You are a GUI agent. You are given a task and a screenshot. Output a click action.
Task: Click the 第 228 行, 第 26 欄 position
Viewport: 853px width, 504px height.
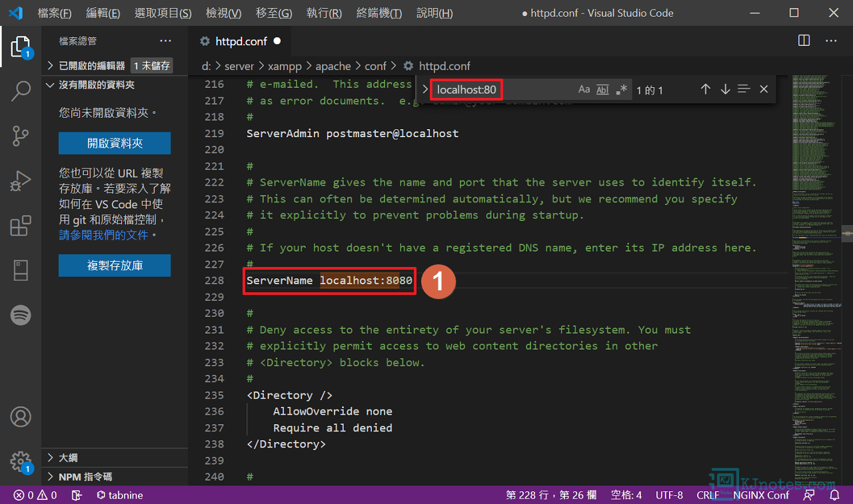pos(552,495)
